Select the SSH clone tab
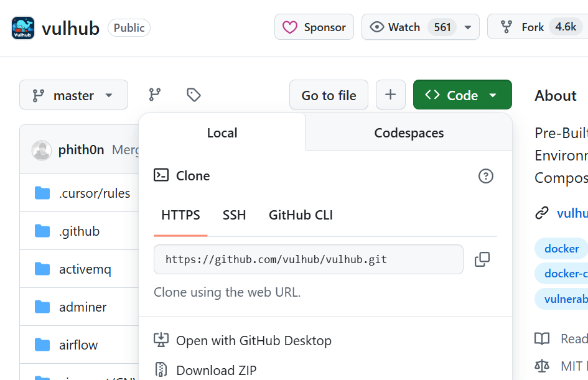The height and width of the screenshot is (380, 588). click(x=234, y=215)
